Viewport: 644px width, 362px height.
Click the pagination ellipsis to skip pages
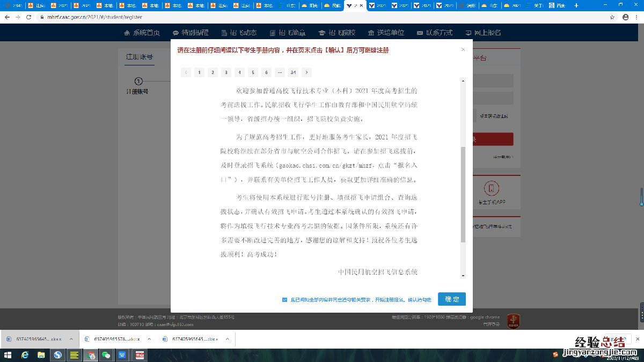(x=280, y=72)
